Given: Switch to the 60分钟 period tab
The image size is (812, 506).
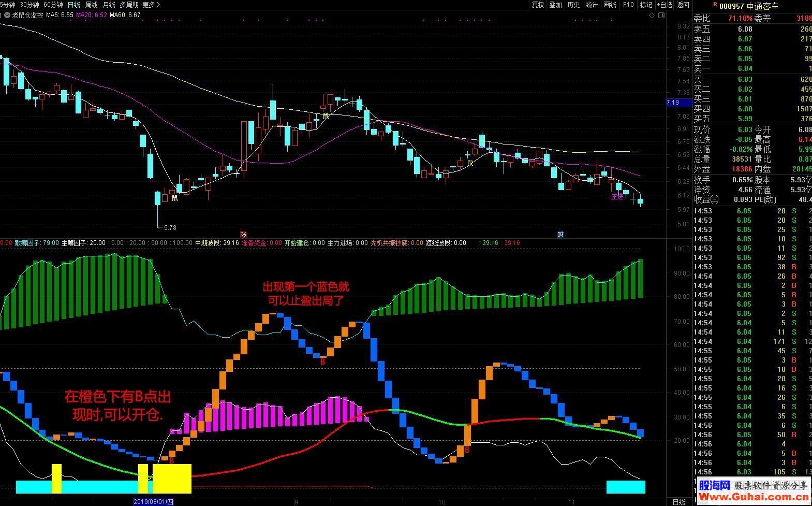Looking at the screenshot, I should [x=53, y=5].
